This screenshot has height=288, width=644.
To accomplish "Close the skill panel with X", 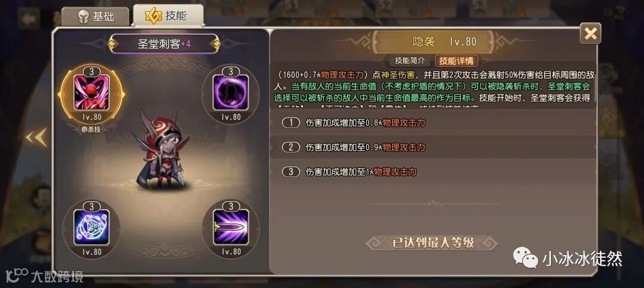I will 590,33.
